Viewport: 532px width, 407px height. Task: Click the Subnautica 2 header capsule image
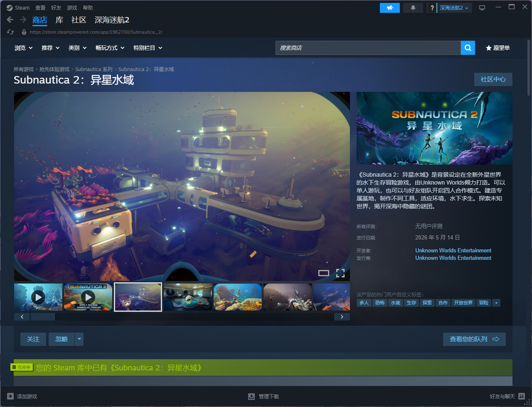[x=434, y=128]
